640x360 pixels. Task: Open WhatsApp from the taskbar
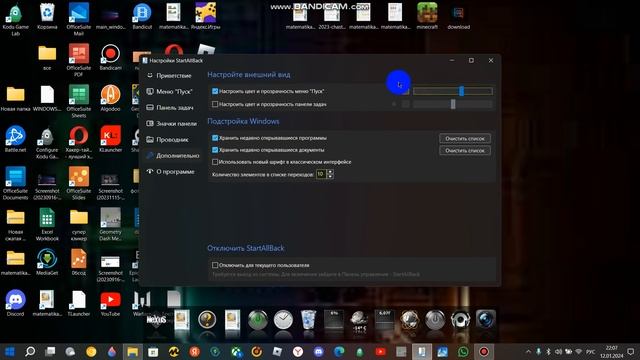tap(463, 352)
